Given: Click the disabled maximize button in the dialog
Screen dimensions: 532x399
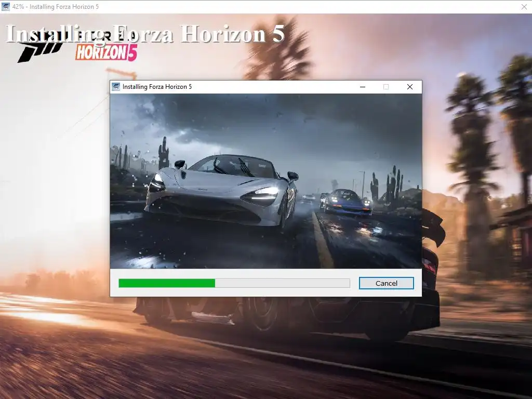Looking at the screenshot, I should click(386, 87).
